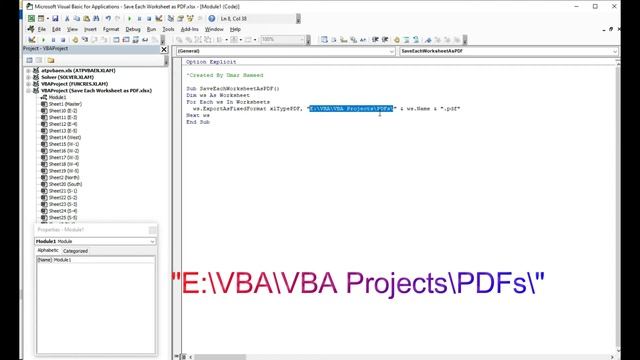The width and height of the screenshot is (640, 360).
Task: Open the File menu
Action: click(42, 29)
